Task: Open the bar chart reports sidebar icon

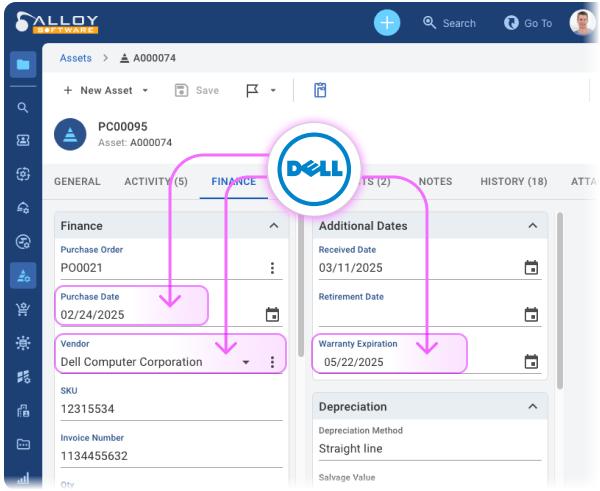Action: point(23,478)
